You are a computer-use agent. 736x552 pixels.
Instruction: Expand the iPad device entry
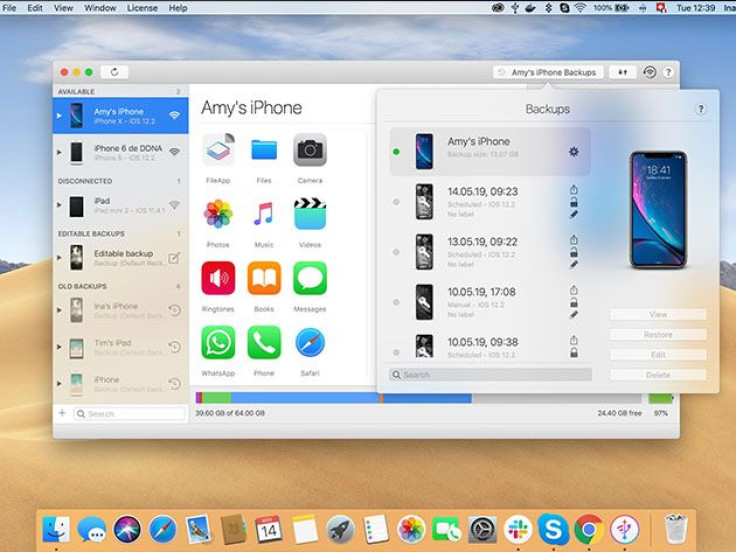pos(59,205)
